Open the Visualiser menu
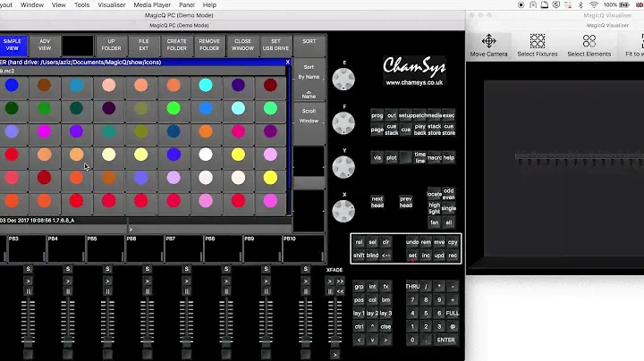Viewport: 644px width, 361px height. [113, 4]
